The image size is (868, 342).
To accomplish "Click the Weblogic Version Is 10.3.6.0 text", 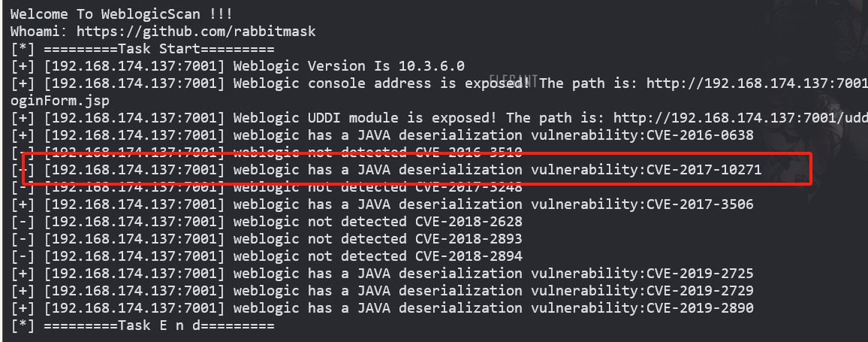I will [348, 66].
